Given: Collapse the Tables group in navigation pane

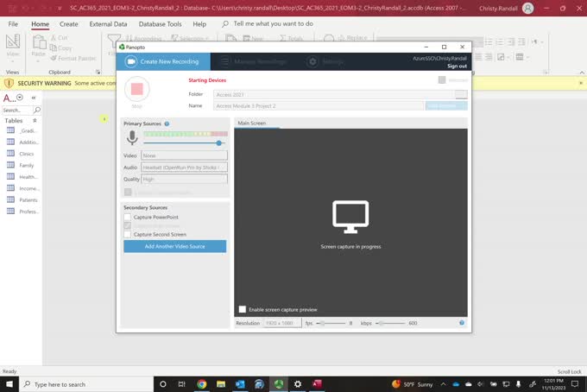Looking at the screenshot, I should pos(35,121).
